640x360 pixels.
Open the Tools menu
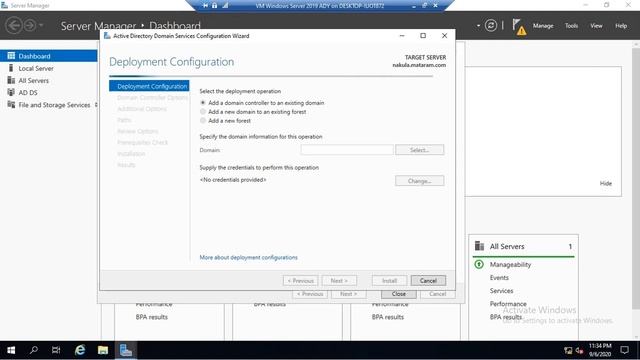[x=571, y=26]
